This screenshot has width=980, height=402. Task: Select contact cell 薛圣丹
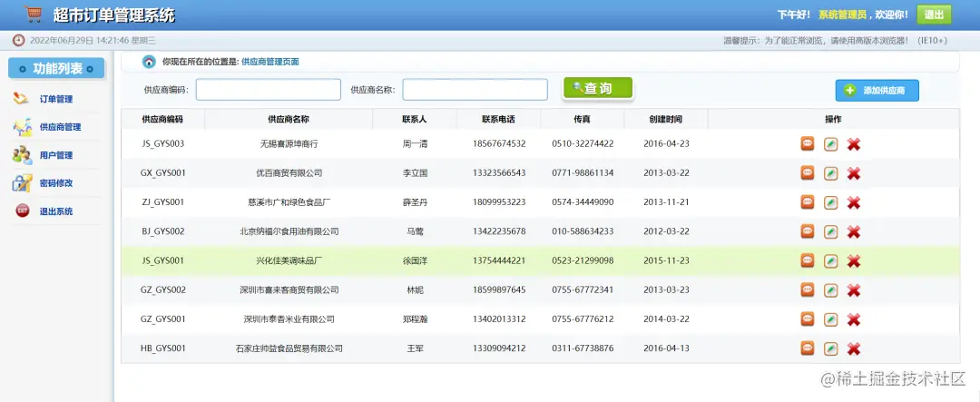415,202
